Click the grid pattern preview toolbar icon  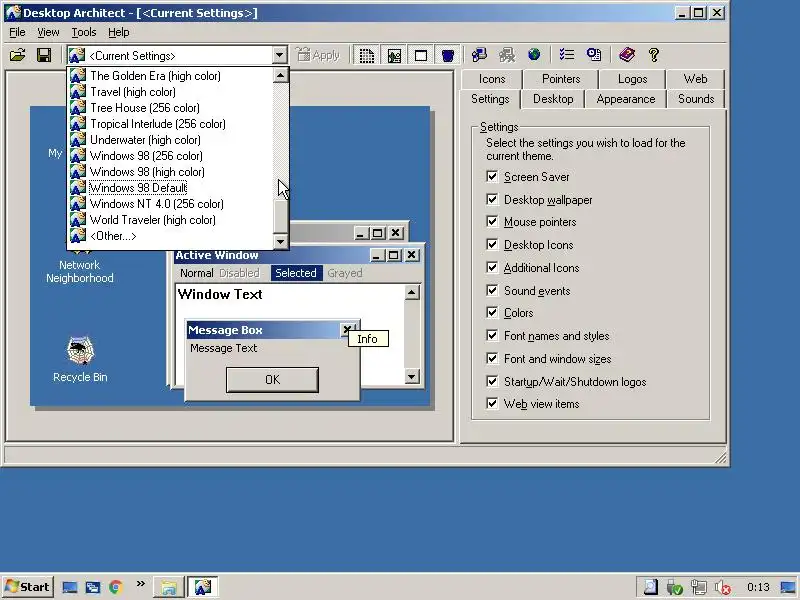pyautogui.click(x=366, y=55)
